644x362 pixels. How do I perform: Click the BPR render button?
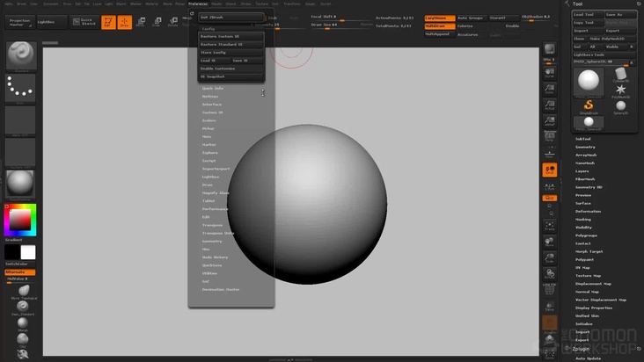click(x=550, y=49)
